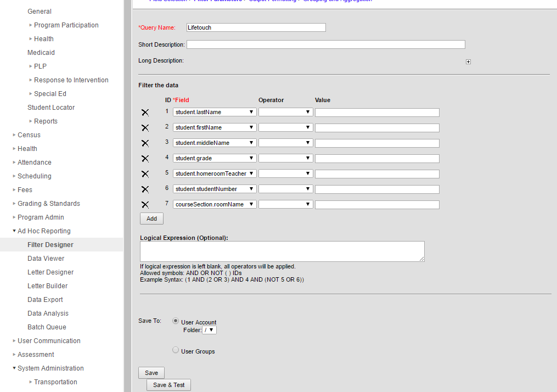
Task: Open Operator dropdown for row 1
Action: point(285,112)
